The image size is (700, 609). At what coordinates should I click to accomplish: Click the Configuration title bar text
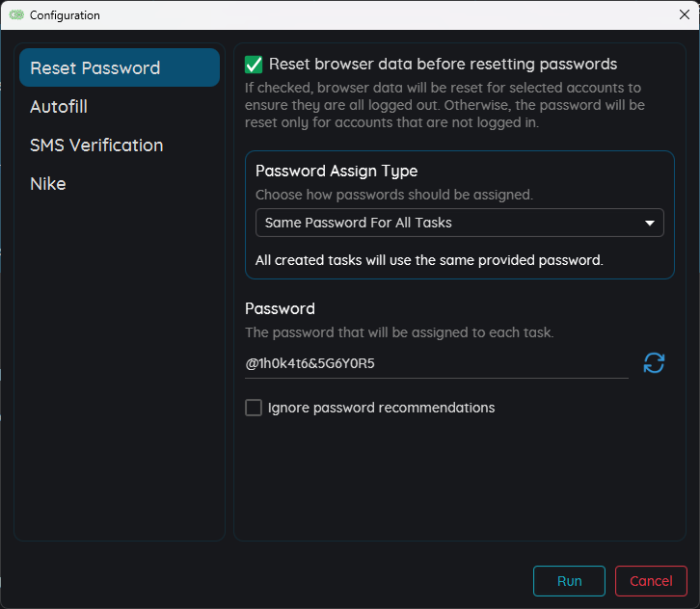tap(65, 15)
